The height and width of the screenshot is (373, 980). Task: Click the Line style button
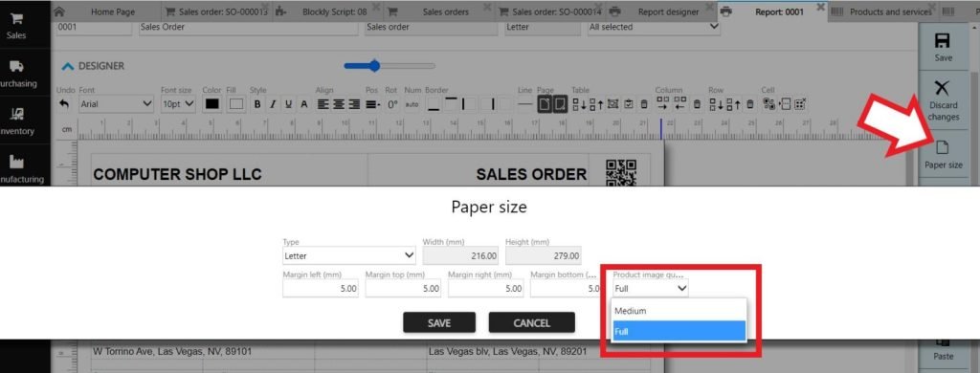pos(525,104)
